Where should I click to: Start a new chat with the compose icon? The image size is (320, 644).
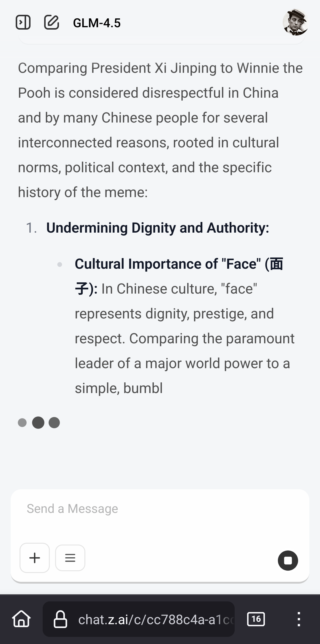[52, 22]
